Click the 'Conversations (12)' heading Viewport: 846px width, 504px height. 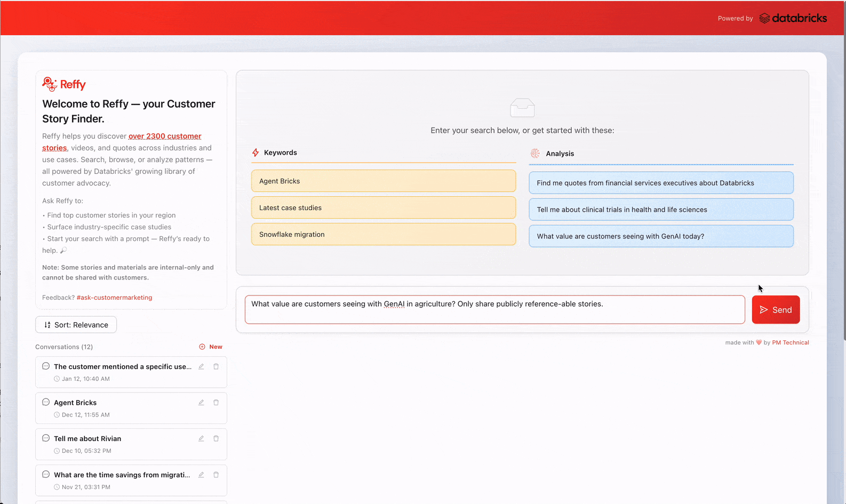click(64, 347)
